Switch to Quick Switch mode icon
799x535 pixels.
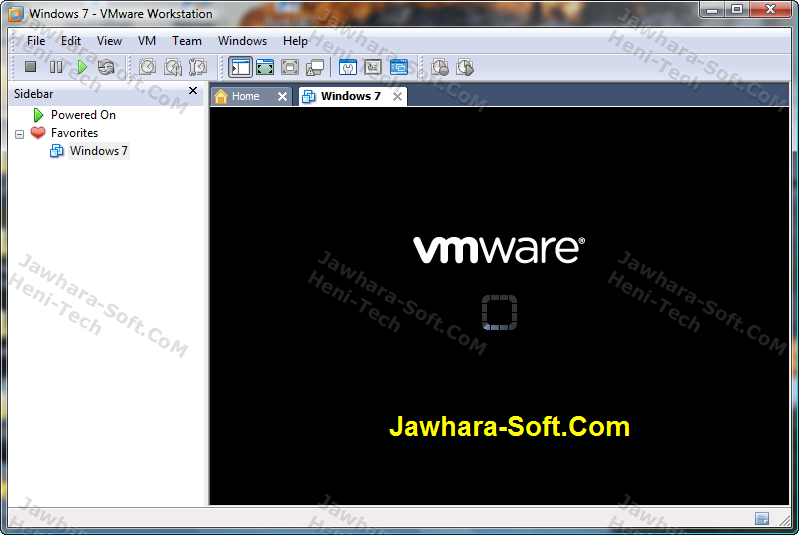pos(265,67)
